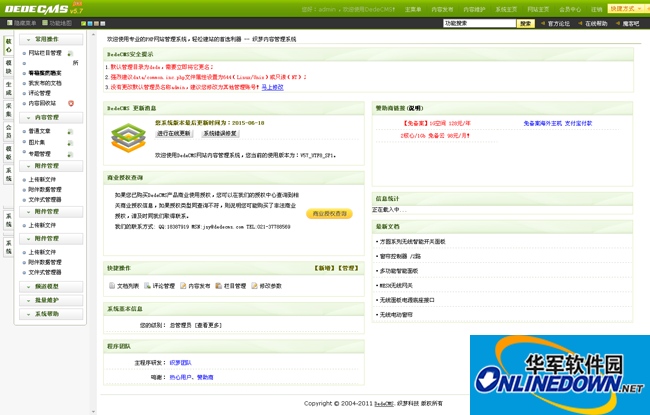Collapse the 常用操作 sidebar section

coord(51,39)
